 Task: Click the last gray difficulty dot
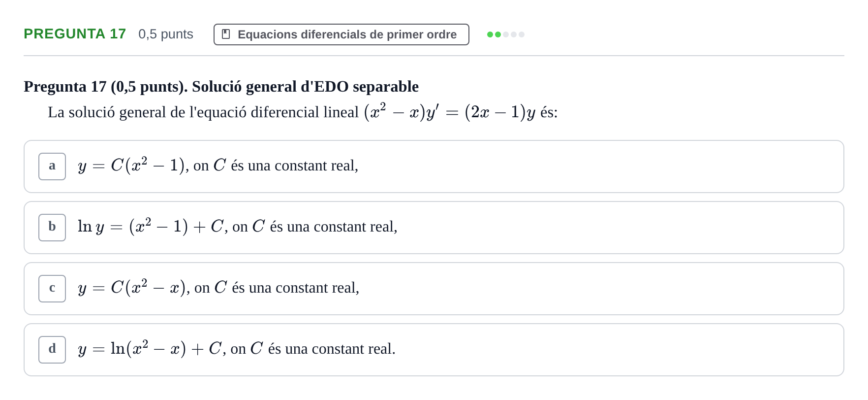[522, 34]
